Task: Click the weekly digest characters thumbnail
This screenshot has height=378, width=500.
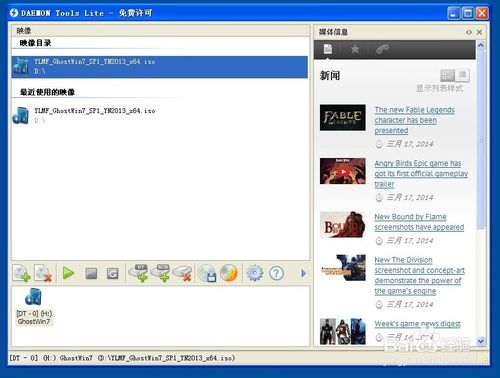Action: 343,331
